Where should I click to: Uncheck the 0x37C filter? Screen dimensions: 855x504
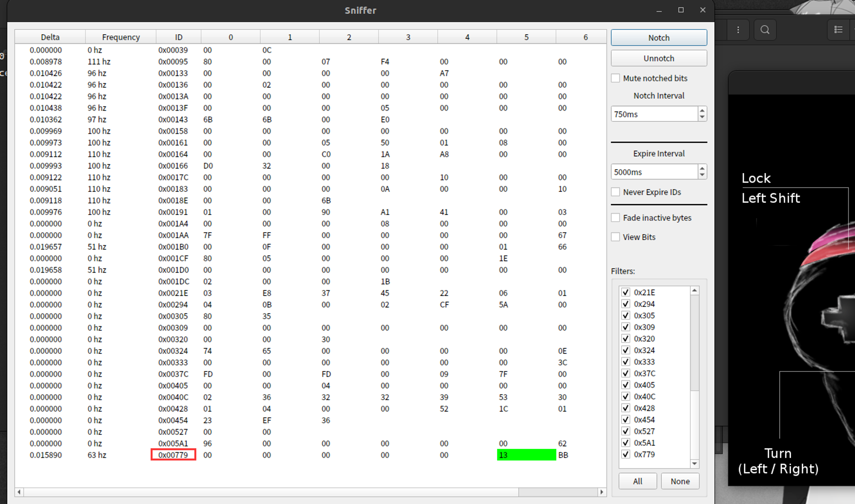pos(626,373)
